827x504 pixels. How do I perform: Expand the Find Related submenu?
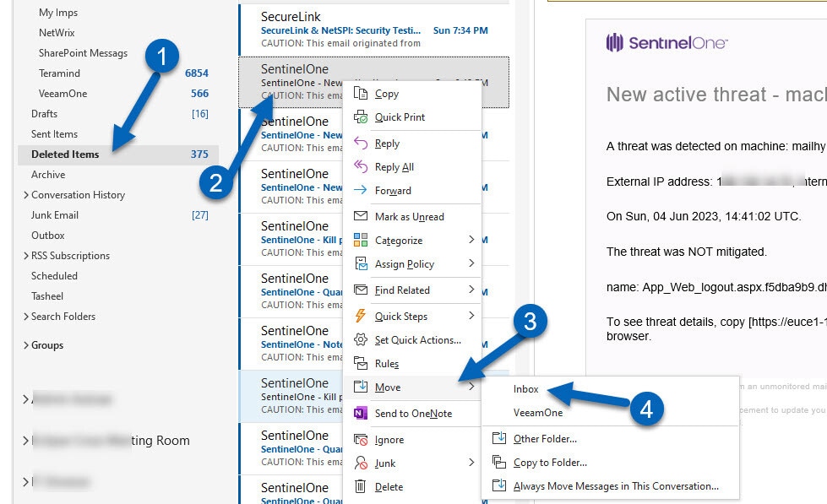471,290
